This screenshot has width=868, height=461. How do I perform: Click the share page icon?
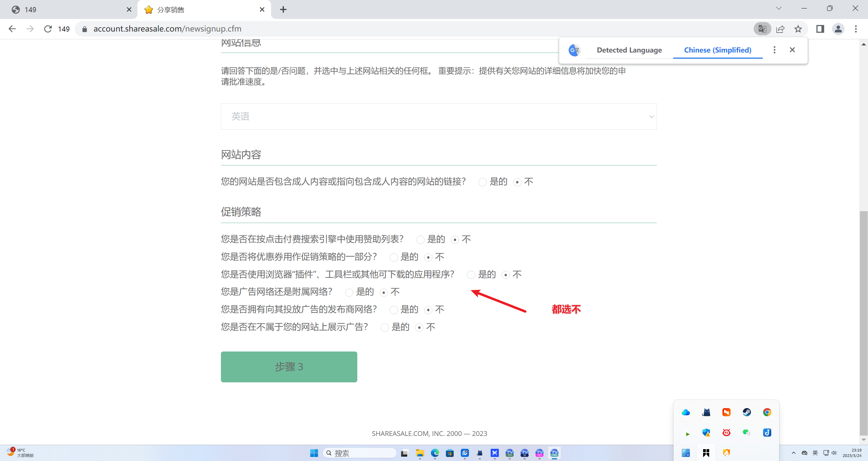tap(780, 29)
